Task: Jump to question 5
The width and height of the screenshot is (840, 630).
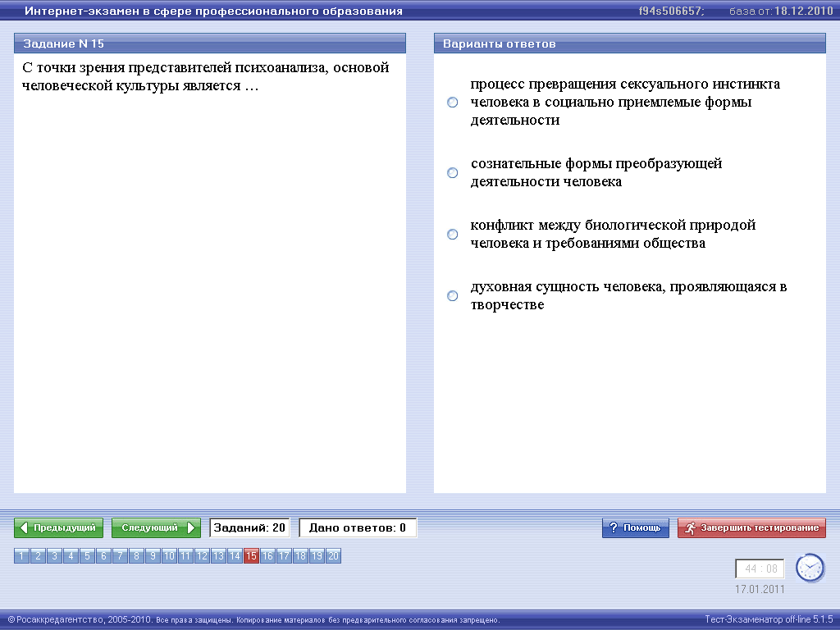Action: point(87,556)
